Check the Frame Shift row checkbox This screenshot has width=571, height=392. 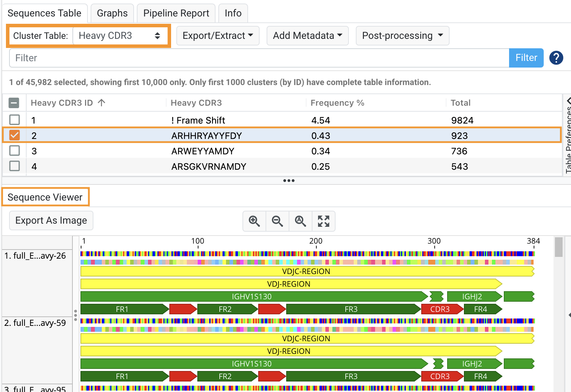(14, 120)
